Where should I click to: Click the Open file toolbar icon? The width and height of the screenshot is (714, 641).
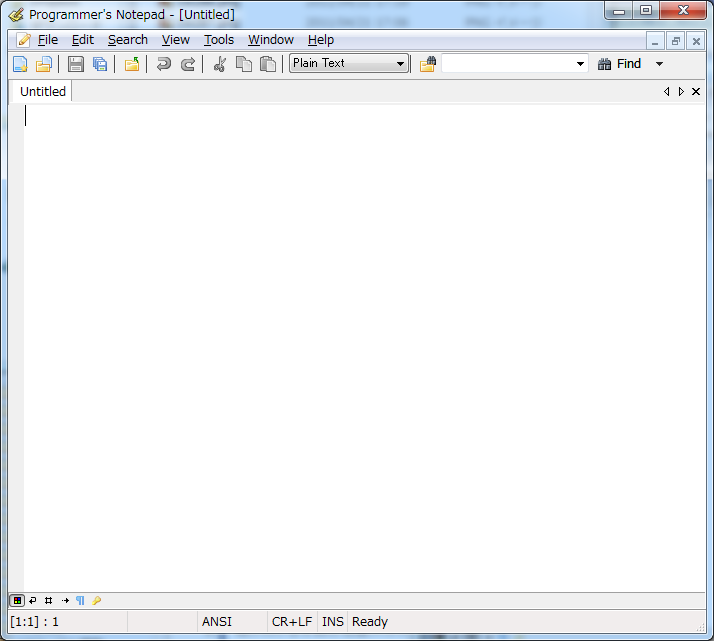[44, 64]
